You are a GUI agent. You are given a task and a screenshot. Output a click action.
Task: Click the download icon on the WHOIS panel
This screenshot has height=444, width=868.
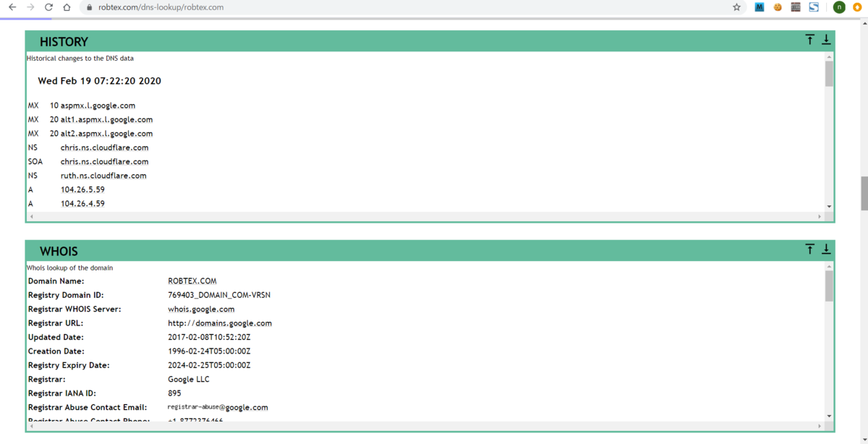827,249
